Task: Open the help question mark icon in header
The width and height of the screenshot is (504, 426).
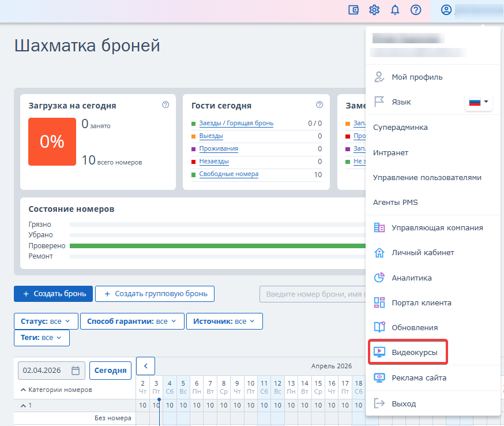Action: (x=416, y=10)
